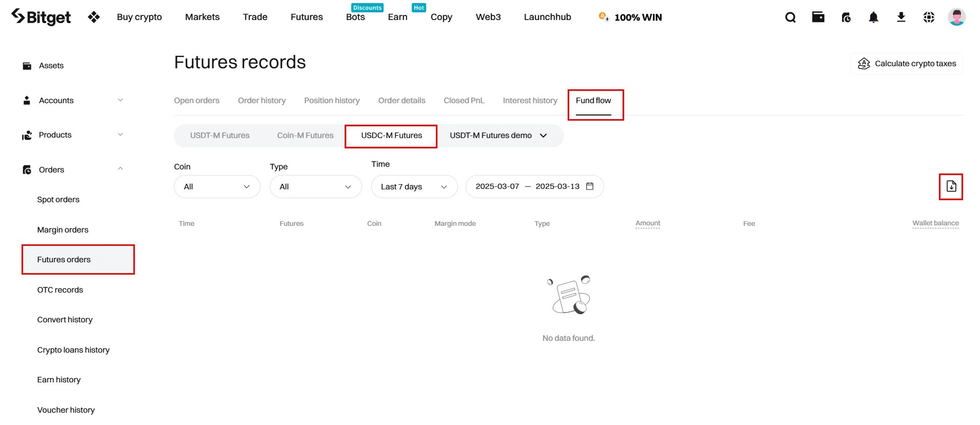Switch to the Position history tab
This screenshot has height=425, width=980.
click(332, 101)
